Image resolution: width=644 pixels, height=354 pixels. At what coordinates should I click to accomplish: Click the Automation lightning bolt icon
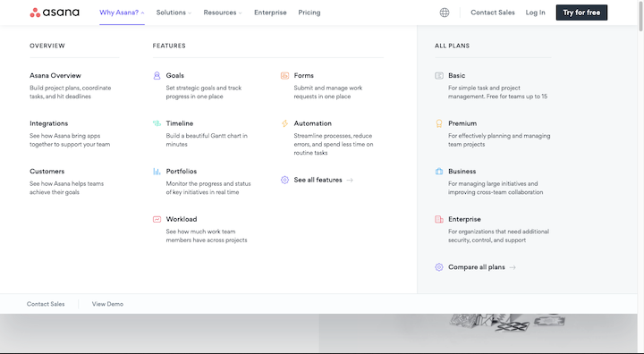284,123
